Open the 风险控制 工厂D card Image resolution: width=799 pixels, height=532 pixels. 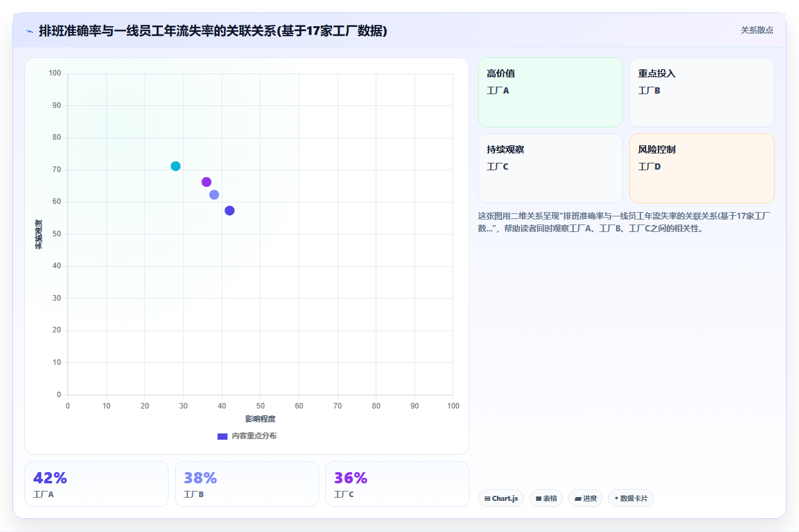[702, 168]
